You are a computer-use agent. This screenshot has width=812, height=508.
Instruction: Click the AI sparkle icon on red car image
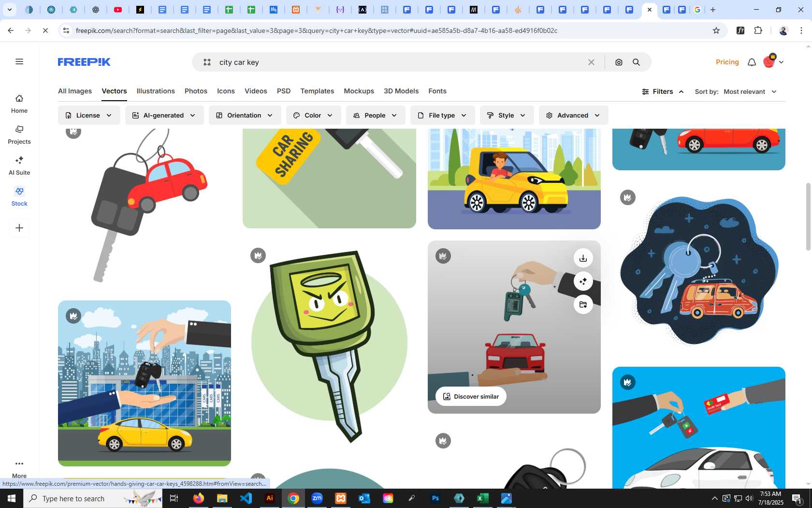[583, 281]
